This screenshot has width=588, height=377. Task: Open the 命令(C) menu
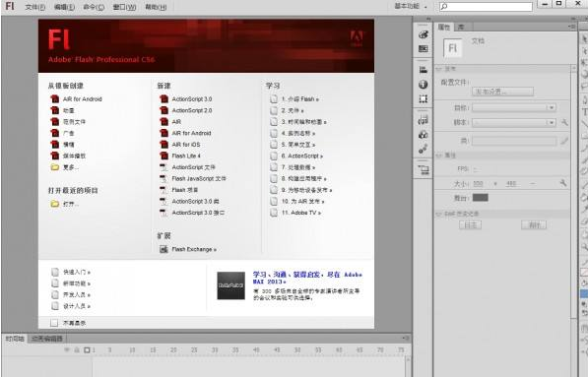(94, 7)
